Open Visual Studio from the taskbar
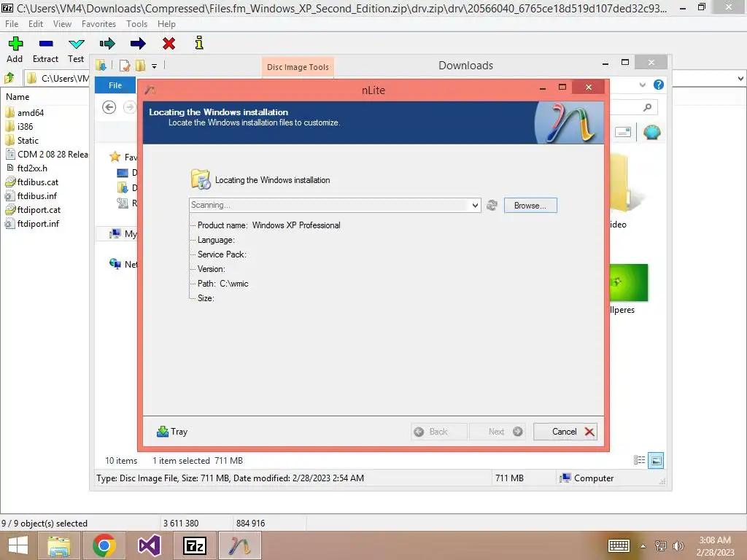 point(150,545)
